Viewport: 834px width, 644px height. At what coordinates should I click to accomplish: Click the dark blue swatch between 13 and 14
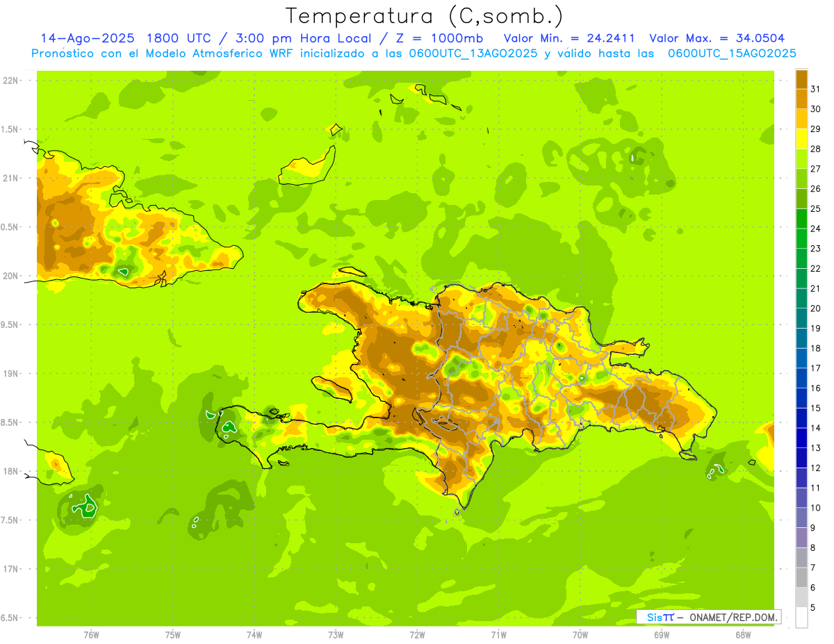click(801, 438)
